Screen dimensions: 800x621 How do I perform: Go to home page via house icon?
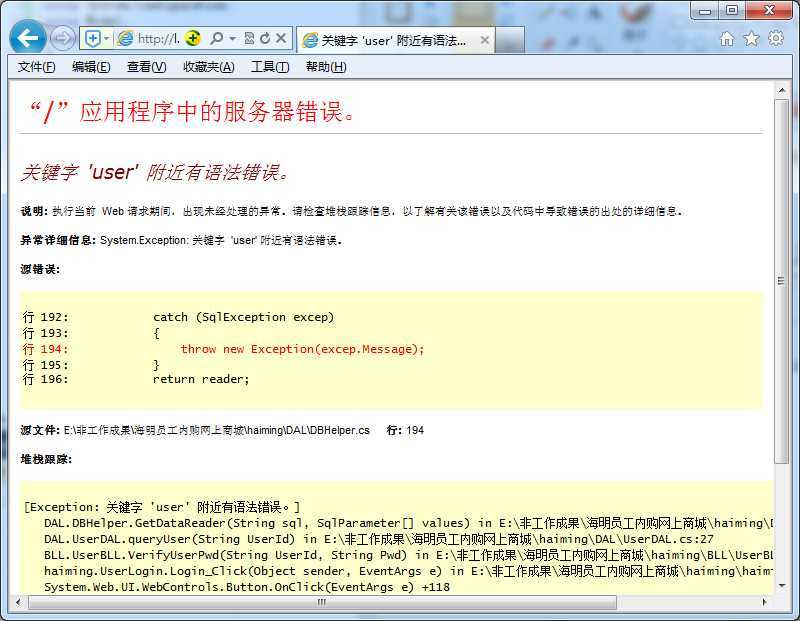coord(727,39)
